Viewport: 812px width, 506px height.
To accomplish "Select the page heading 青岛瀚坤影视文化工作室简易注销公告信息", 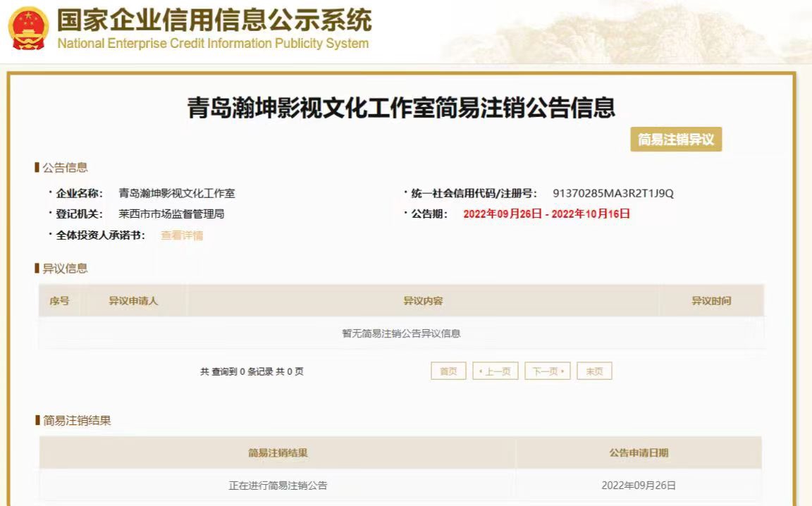I will click(x=401, y=108).
